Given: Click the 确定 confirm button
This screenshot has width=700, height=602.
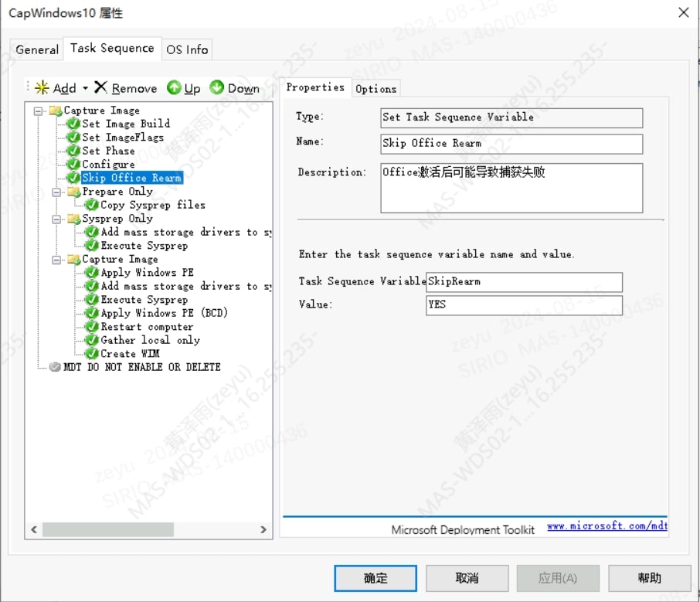Looking at the screenshot, I should pyautogui.click(x=375, y=578).
